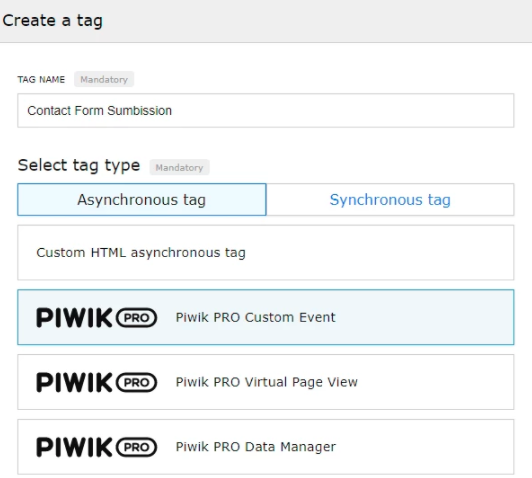Image resolution: width=532 pixels, height=478 pixels.
Task: Click the Tag Name input field
Action: (266, 111)
